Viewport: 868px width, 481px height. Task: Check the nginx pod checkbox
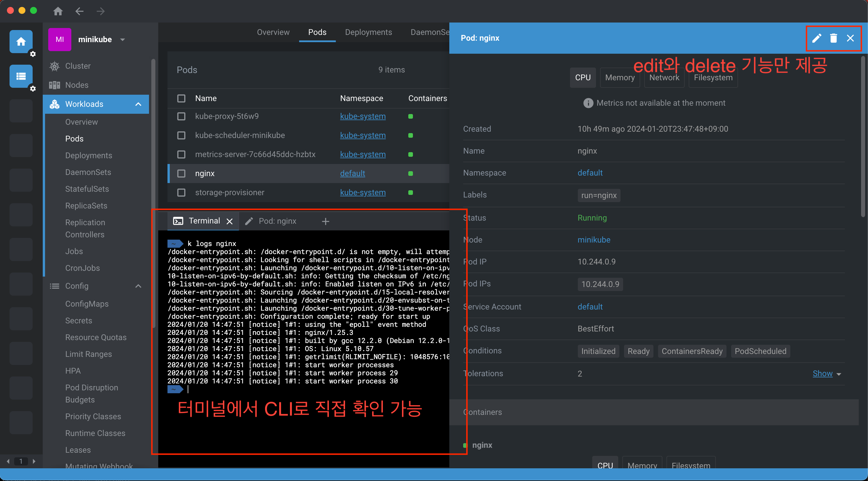pos(181,174)
